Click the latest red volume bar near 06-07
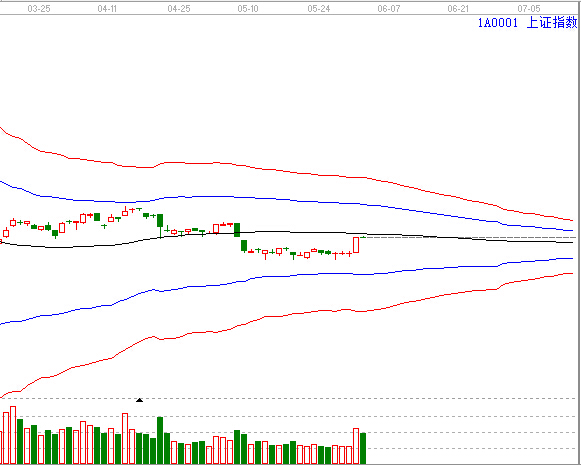Viewport: 581px width, 465px height. [356, 446]
